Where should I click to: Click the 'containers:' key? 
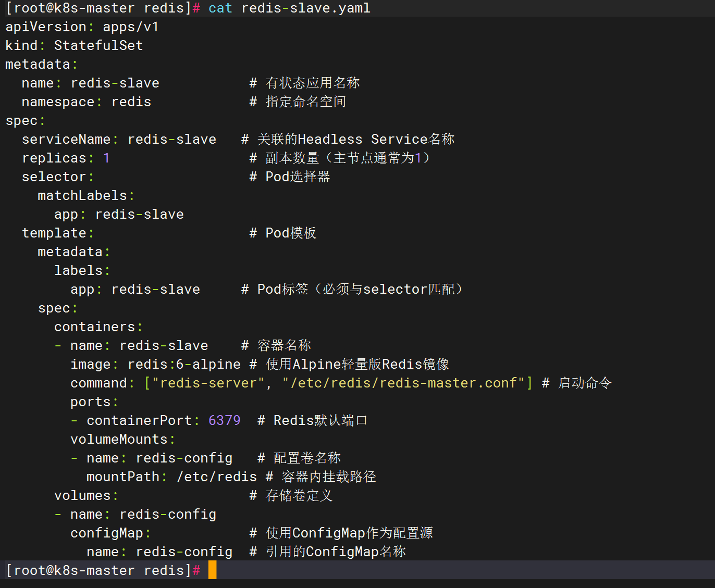coord(98,327)
